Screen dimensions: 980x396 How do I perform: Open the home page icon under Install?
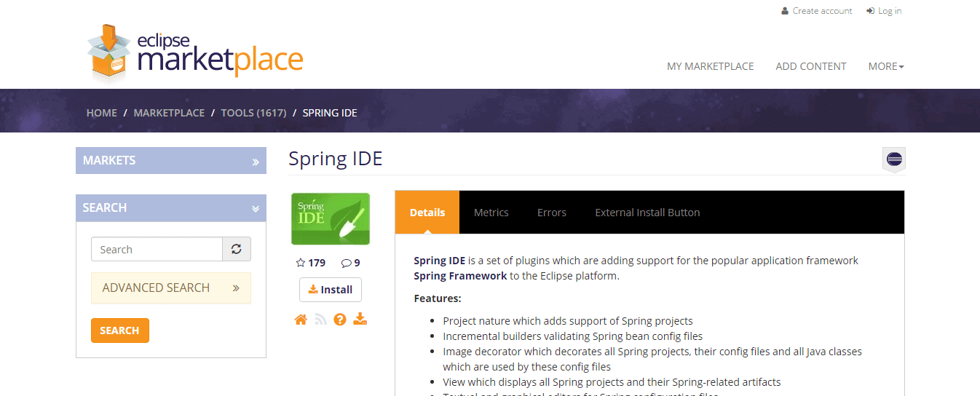point(301,319)
